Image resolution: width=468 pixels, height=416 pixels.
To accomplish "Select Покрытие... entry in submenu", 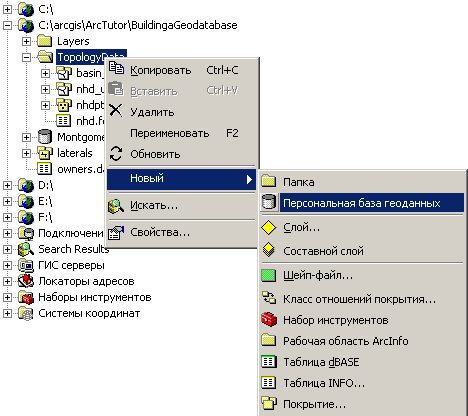I will coord(362,404).
